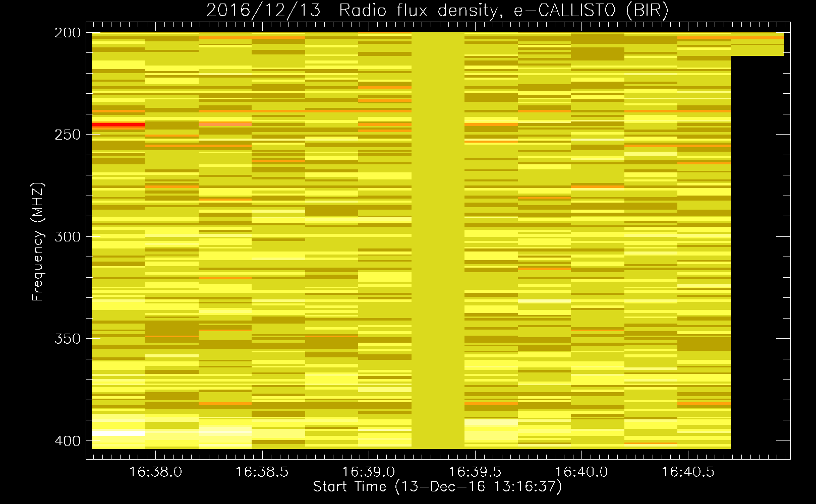Click the '16:40.0' time tick label
The image size is (816, 504).
581,472
